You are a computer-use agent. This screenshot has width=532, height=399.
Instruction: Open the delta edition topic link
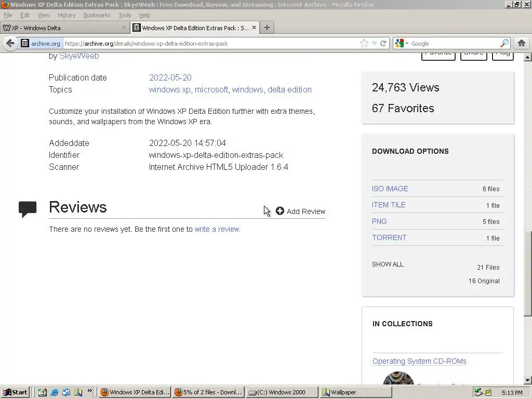point(289,89)
